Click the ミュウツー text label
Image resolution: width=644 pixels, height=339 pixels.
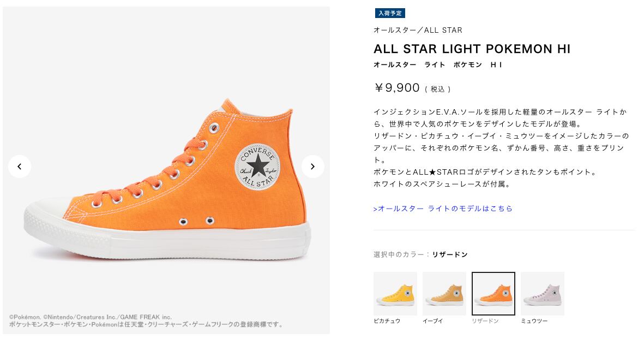[x=537, y=321]
